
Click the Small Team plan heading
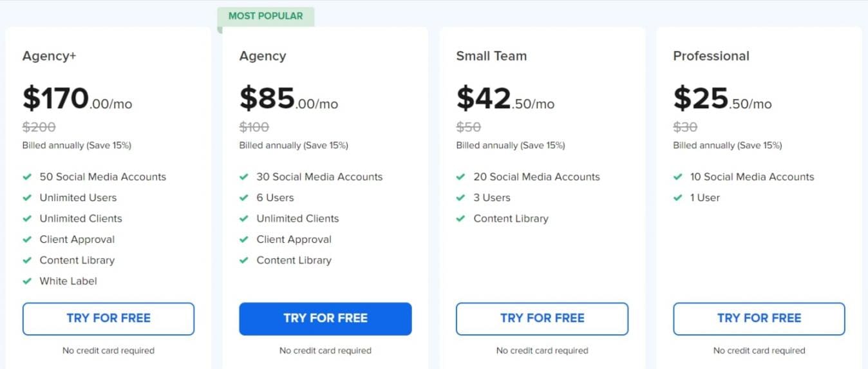[491, 56]
